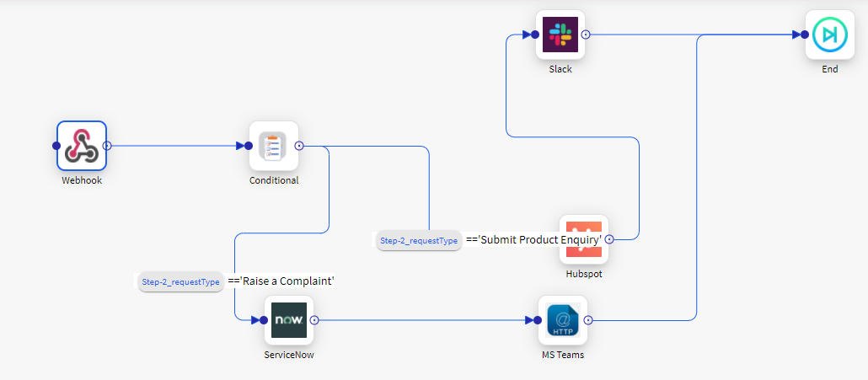The image size is (868, 380).
Task: Click the ServiceNow output connector port
Action: click(x=314, y=319)
